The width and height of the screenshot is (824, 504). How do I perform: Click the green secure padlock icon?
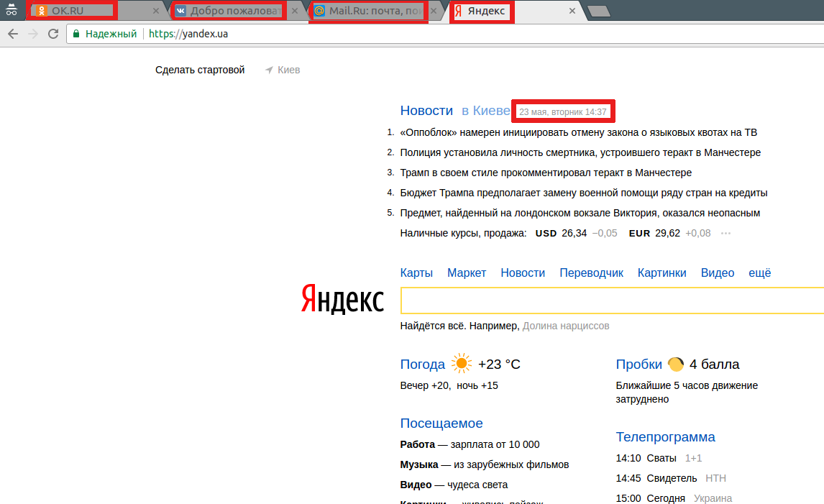[76, 35]
